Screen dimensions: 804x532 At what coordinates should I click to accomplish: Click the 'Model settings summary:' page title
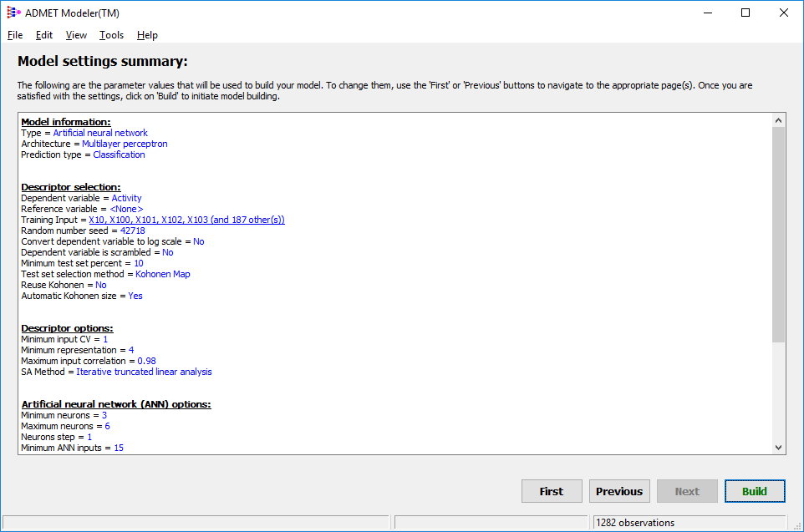point(103,61)
